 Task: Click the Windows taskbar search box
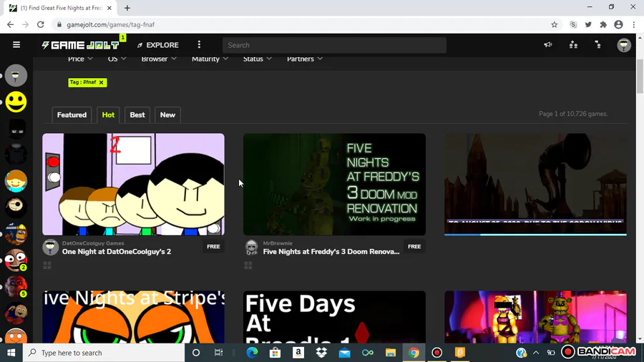pyautogui.click(x=104, y=353)
